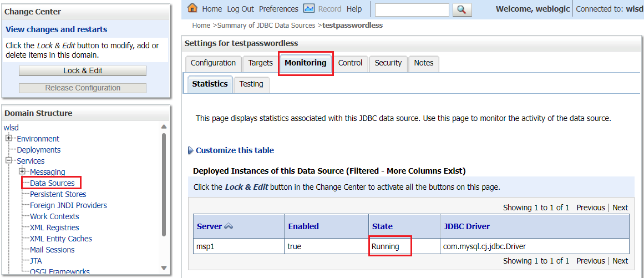Click the search magnifier button

tap(462, 9)
